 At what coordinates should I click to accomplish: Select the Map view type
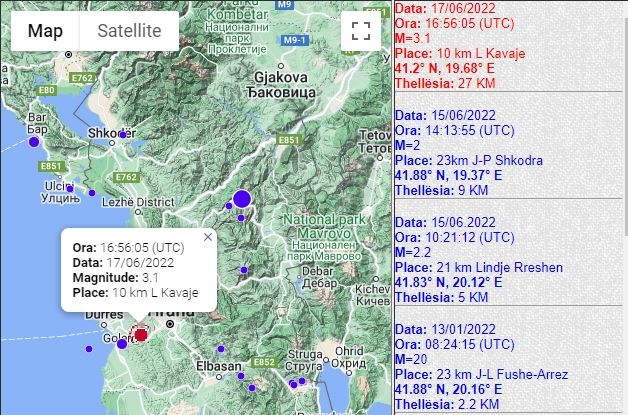click(44, 30)
